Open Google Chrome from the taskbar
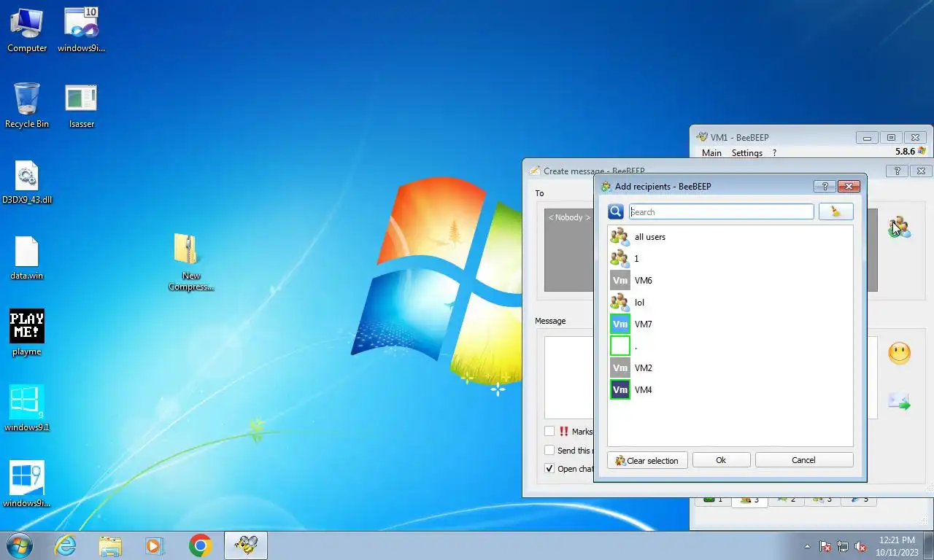934x560 pixels. pos(200,545)
